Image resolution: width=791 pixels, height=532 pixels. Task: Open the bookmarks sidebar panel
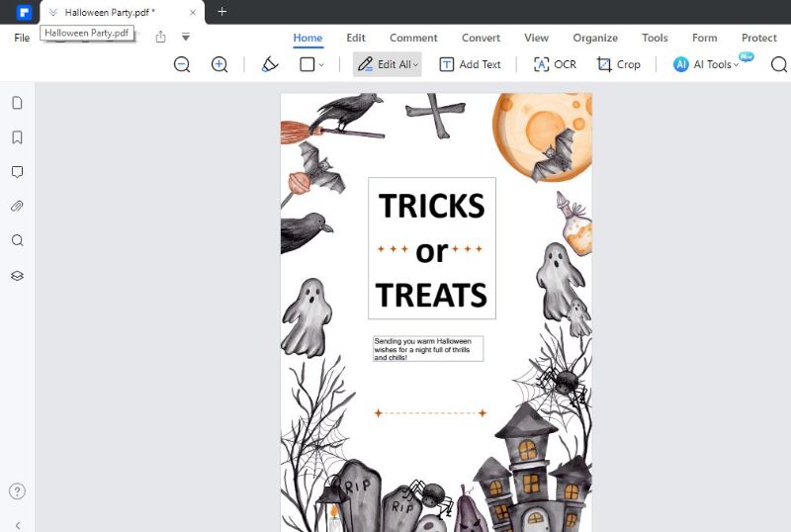tap(17, 137)
